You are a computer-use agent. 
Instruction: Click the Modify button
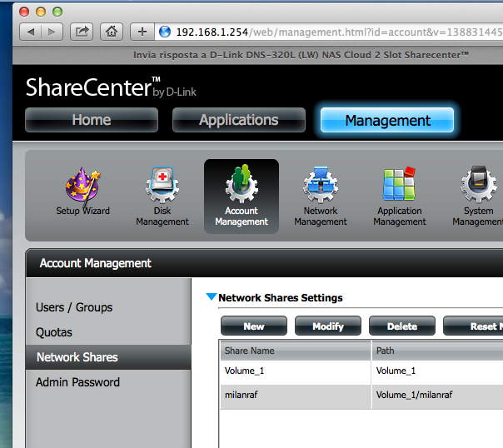click(328, 326)
